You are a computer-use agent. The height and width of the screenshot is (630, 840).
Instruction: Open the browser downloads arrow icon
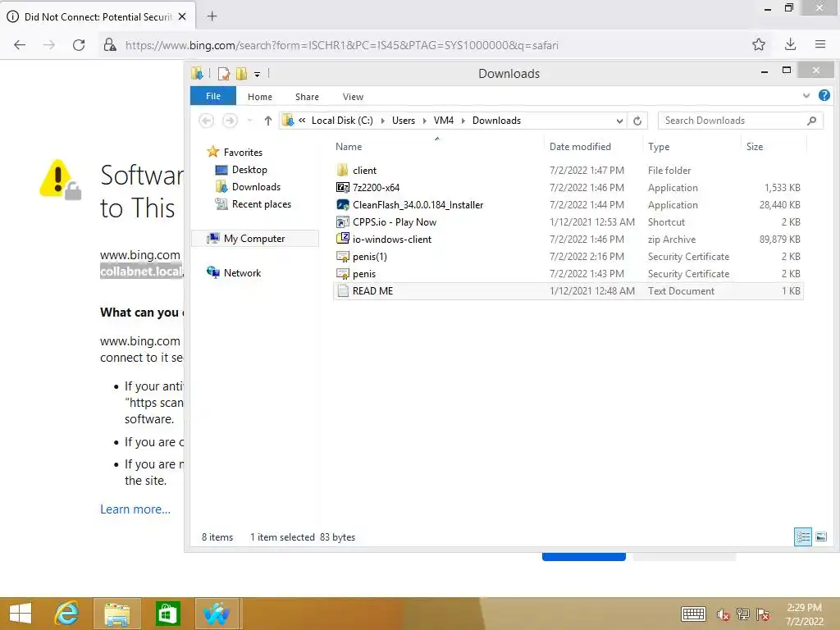790,44
